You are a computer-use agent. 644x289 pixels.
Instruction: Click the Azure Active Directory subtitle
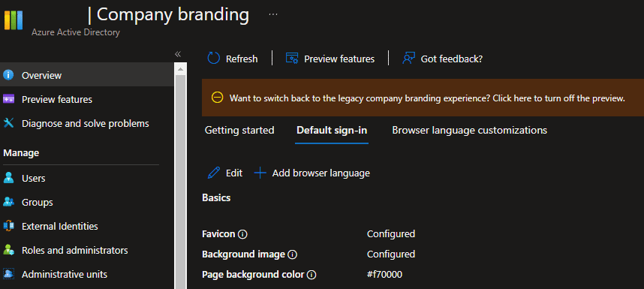click(76, 32)
